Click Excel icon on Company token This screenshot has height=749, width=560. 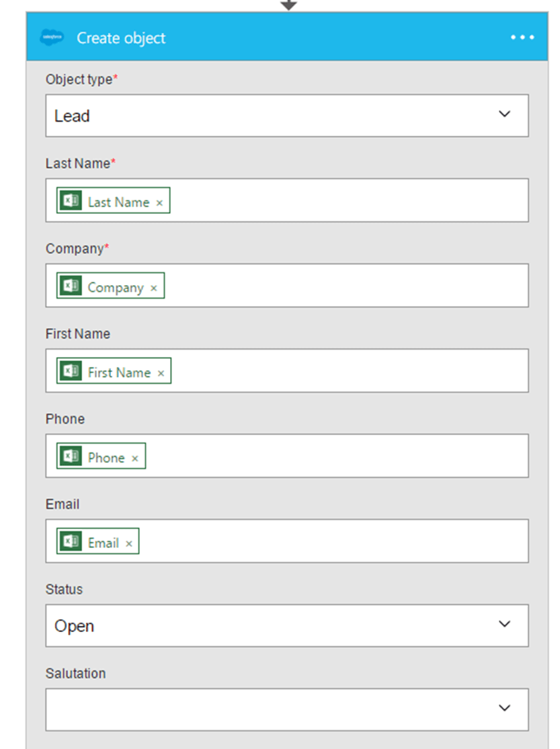point(71,286)
